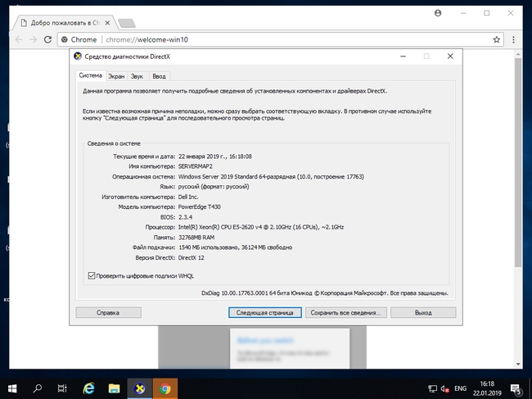Viewport: 532px width, 399px height.
Task: Click the language value русский
Action: (x=214, y=187)
